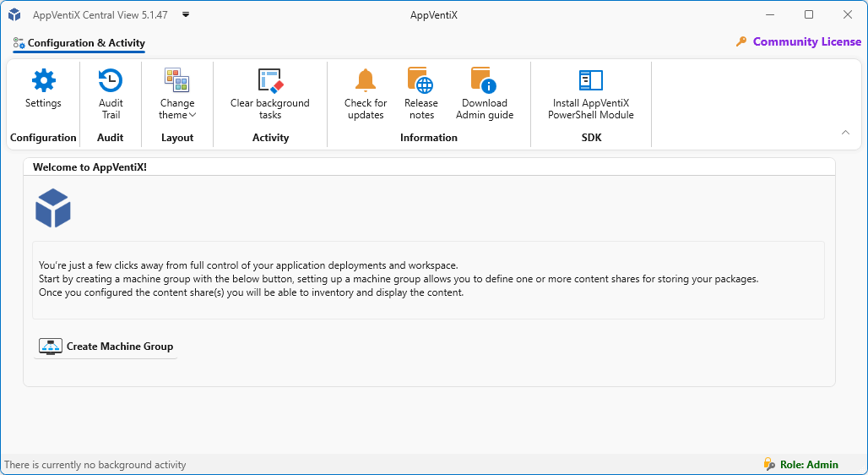Click the Layout group label
Screen dimensions: 868x475
click(177, 138)
